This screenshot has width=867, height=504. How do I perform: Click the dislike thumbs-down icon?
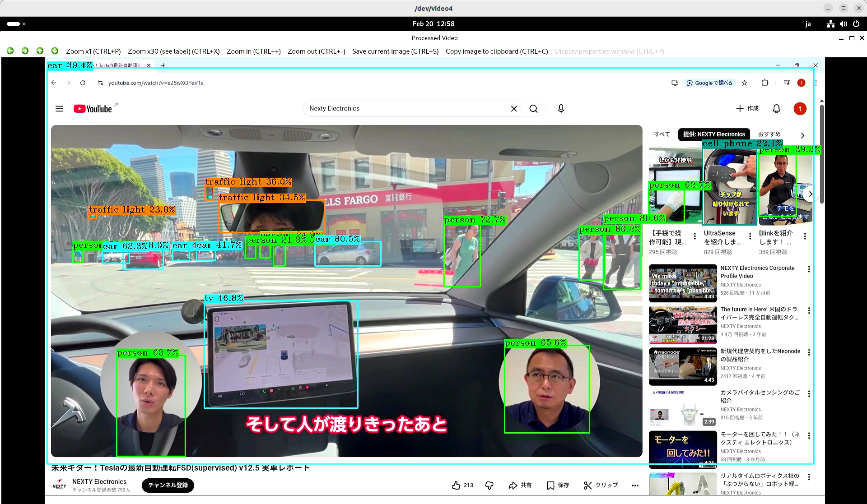pos(489,485)
